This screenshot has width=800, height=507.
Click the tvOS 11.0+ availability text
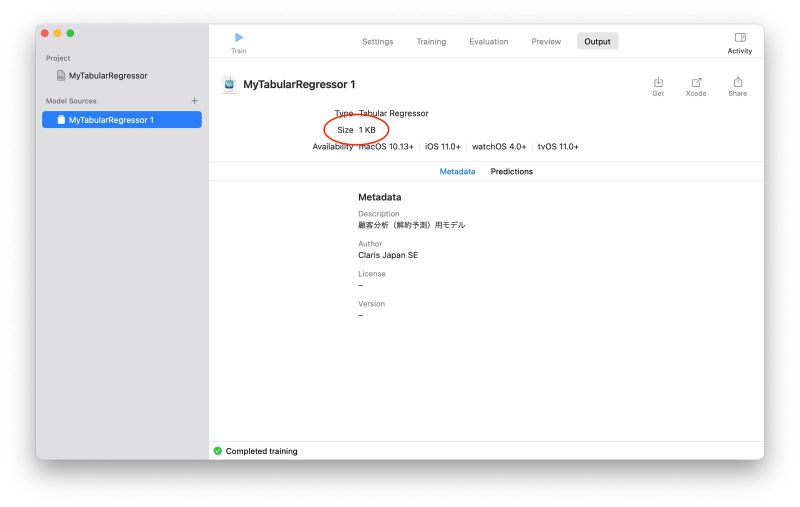558,146
